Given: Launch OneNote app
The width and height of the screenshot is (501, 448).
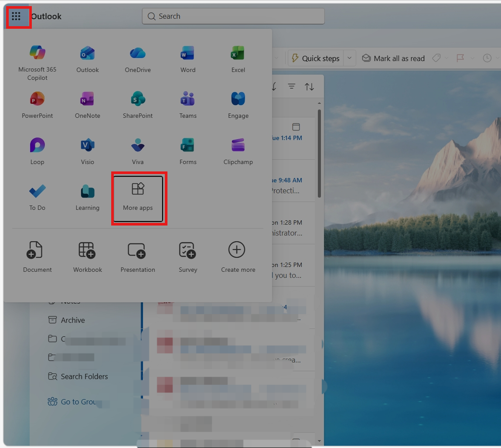Looking at the screenshot, I should pyautogui.click(x=88, y=105).
